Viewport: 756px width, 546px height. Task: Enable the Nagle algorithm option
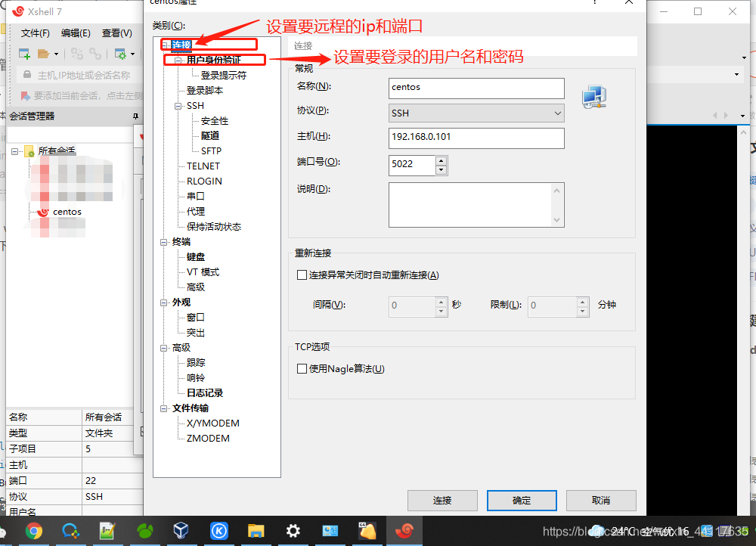click(x=302, y=368)
